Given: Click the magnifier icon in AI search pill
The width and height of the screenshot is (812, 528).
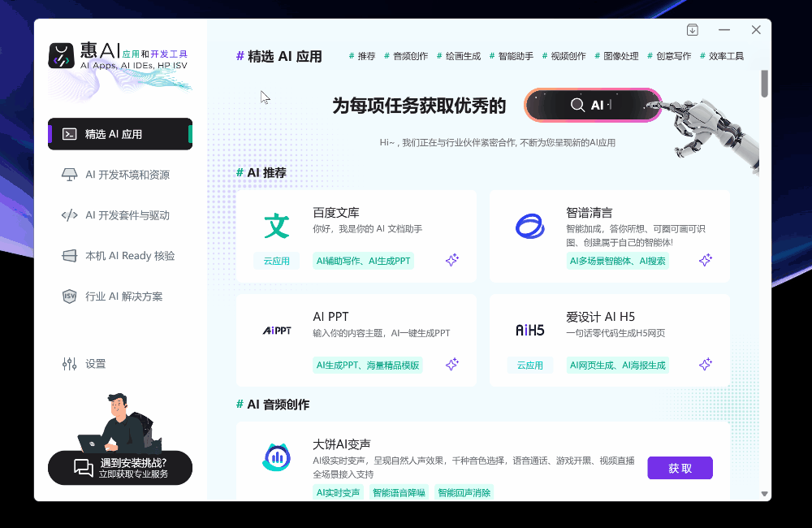Looking at the screenshot, I should 577,105.
